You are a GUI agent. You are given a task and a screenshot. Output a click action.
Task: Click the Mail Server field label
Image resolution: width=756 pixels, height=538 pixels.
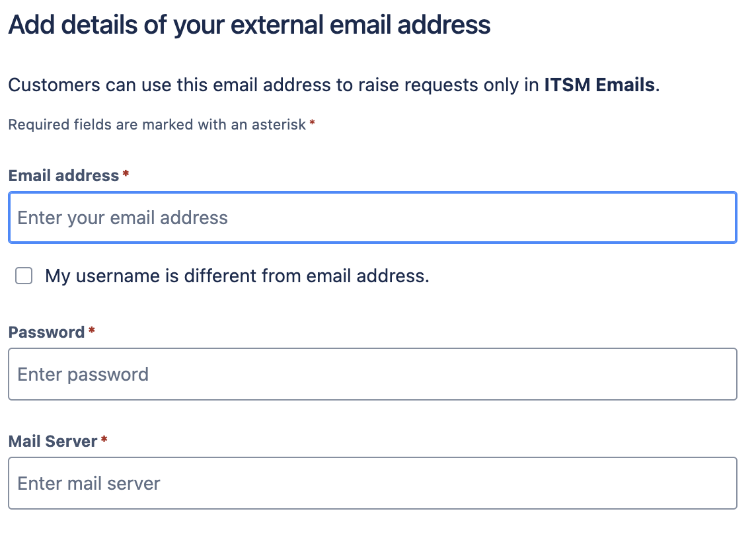(x=53, y=441)
